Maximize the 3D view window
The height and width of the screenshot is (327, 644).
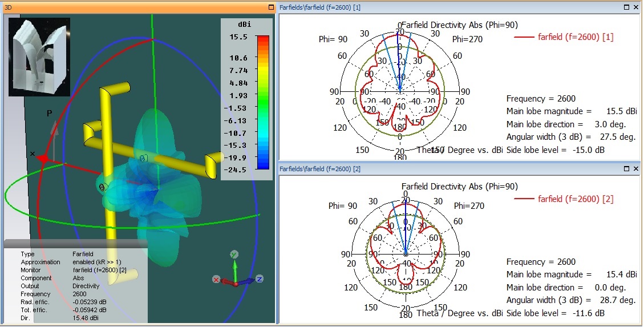coord(270,7)
